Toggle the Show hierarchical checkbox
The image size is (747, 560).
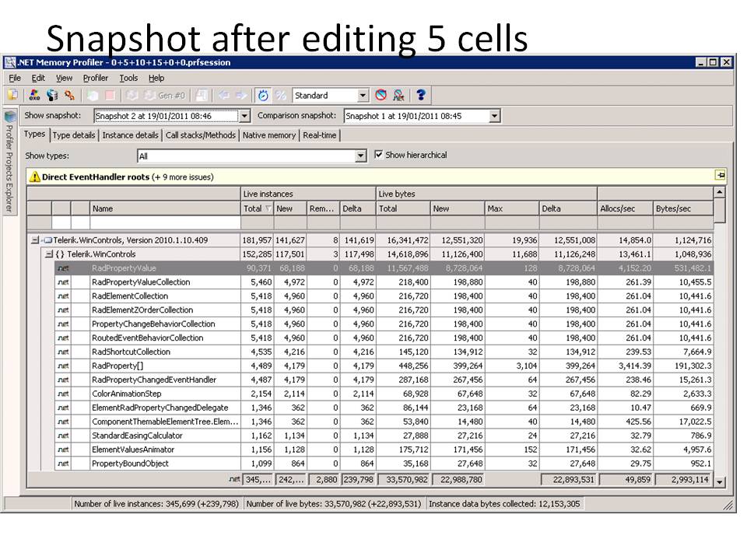tap(379, 154)
